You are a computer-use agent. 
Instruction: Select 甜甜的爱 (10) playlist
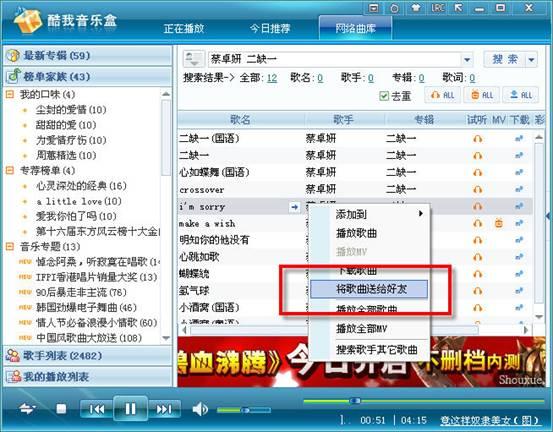[x=66, y=125]
